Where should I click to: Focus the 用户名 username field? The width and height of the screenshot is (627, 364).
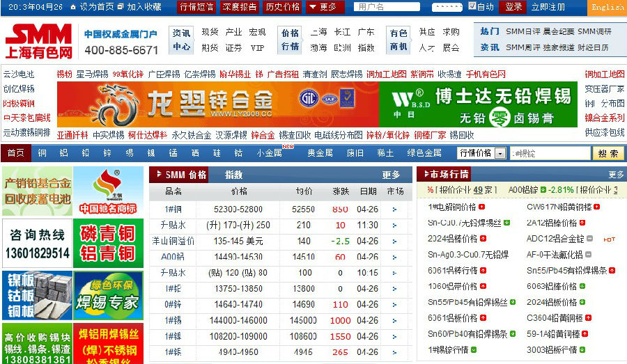point(387,7)
